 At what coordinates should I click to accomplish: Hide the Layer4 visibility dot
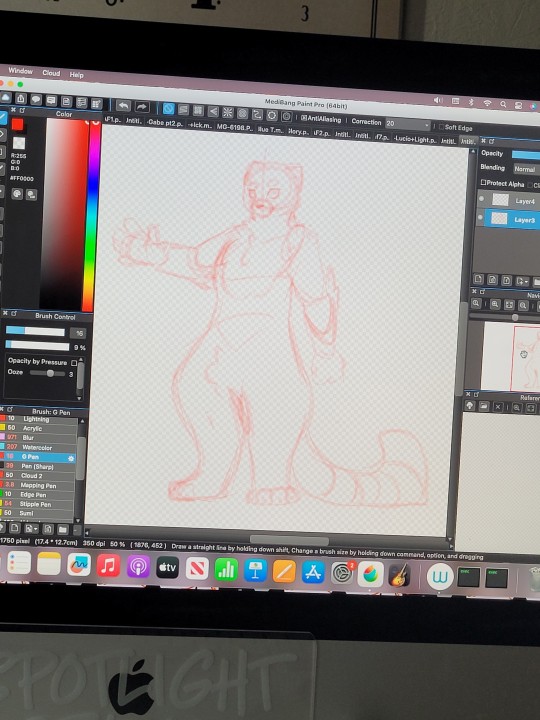click(481, 199)
